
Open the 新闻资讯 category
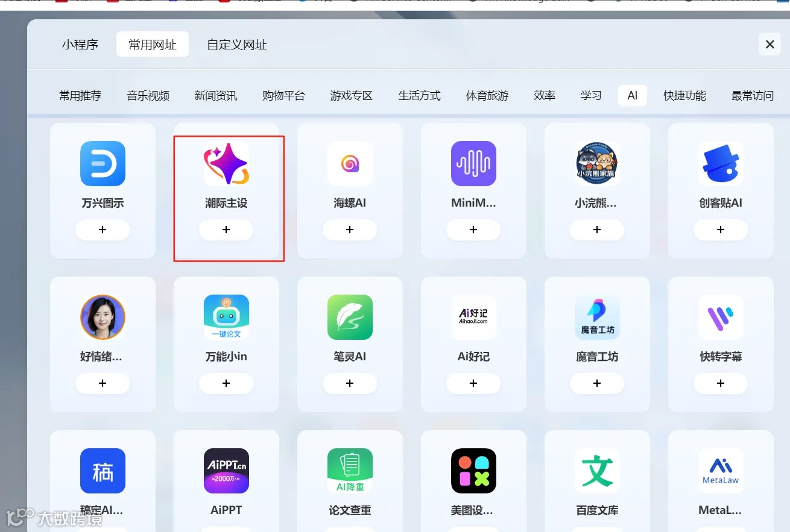(216, 96)
